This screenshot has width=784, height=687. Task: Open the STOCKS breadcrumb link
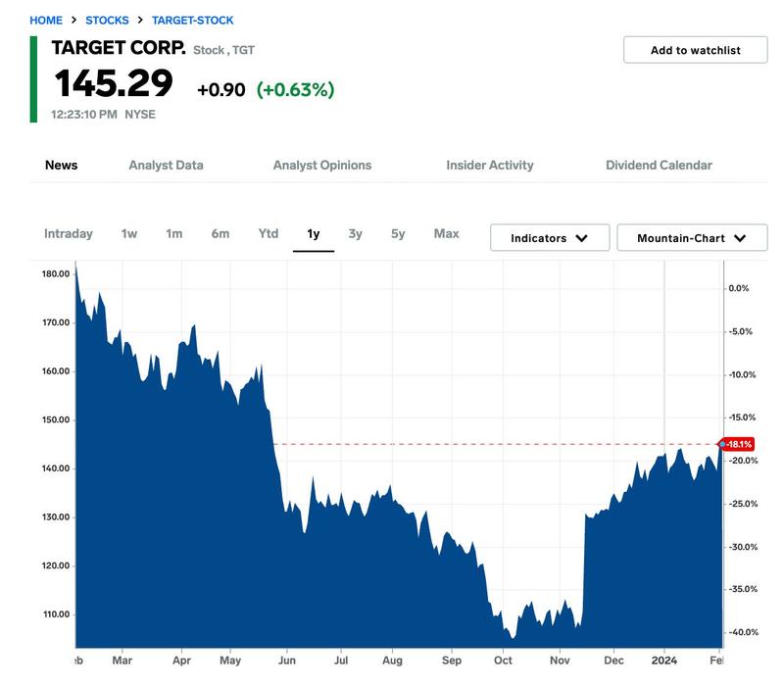coord(107,21)
